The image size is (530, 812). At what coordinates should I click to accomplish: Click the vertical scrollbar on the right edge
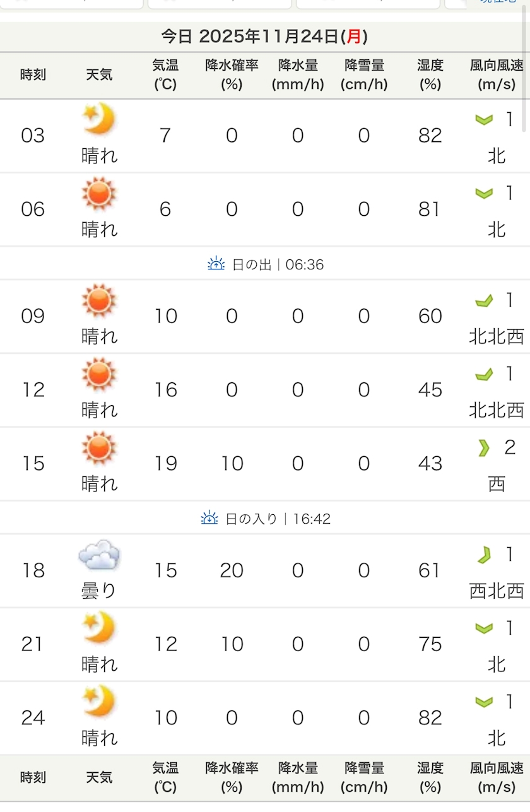pyautogui.click(x=525, y=69)
